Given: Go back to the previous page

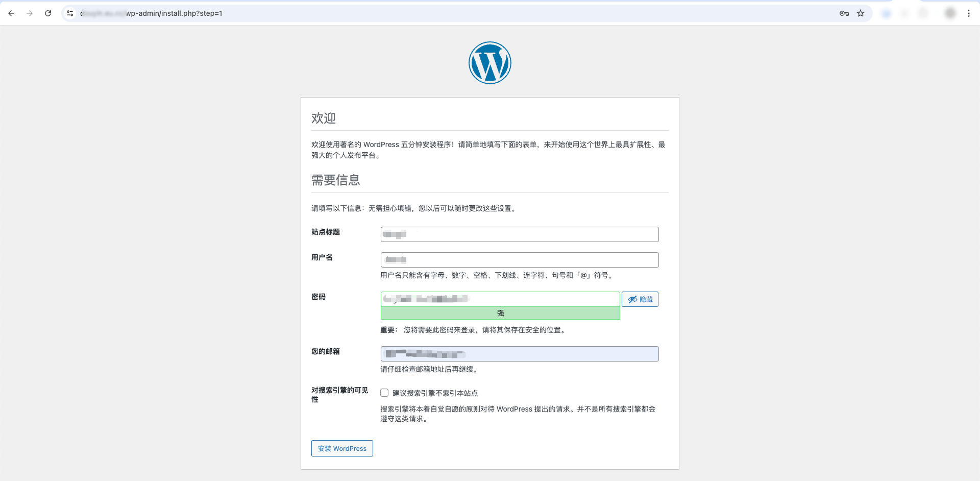Looking at the screenshot, I should pos(11,13).
